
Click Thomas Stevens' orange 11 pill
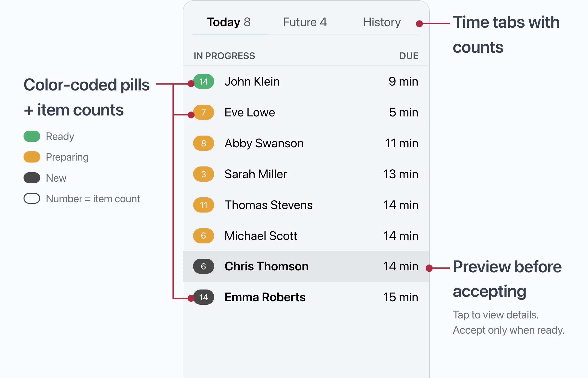pos(203,205)
